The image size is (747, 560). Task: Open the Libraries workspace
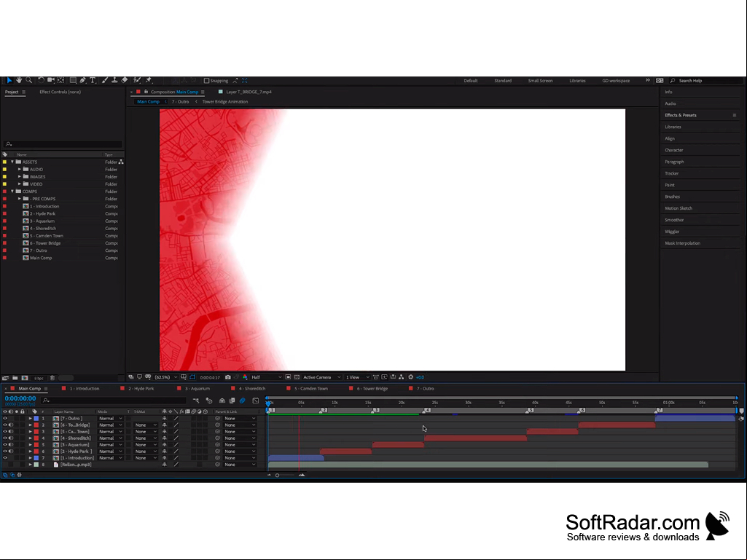coord(577,81)
